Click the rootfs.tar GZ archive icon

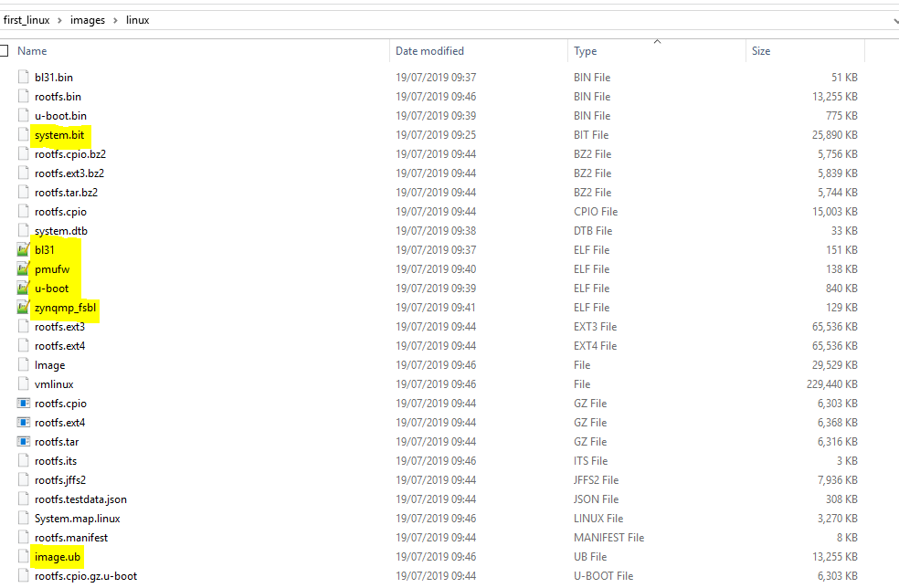pos(24,442)
